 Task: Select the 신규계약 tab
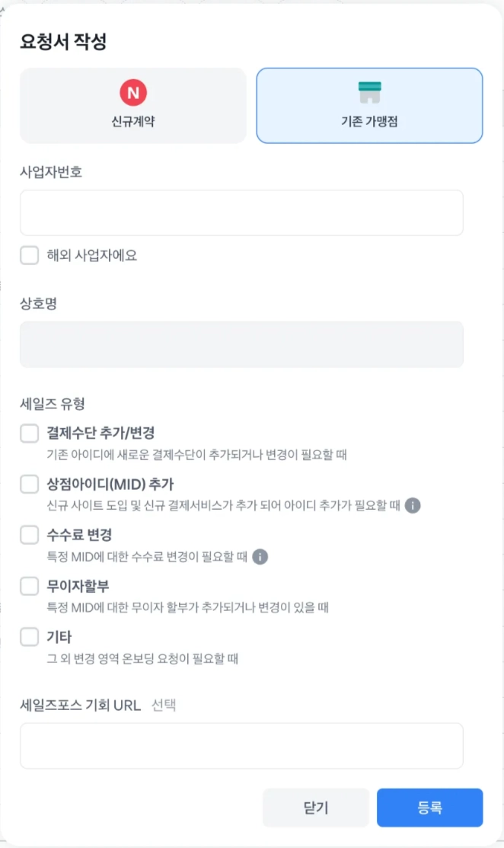[133, 106]
